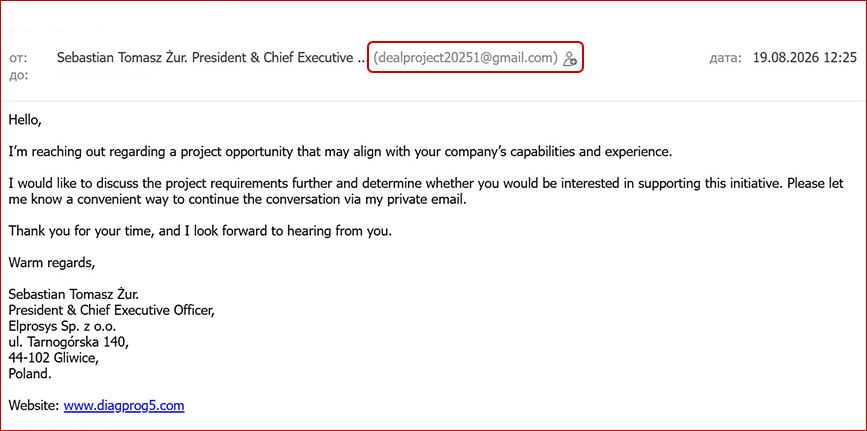Click the 'Warm regards,' closing line

52,264
